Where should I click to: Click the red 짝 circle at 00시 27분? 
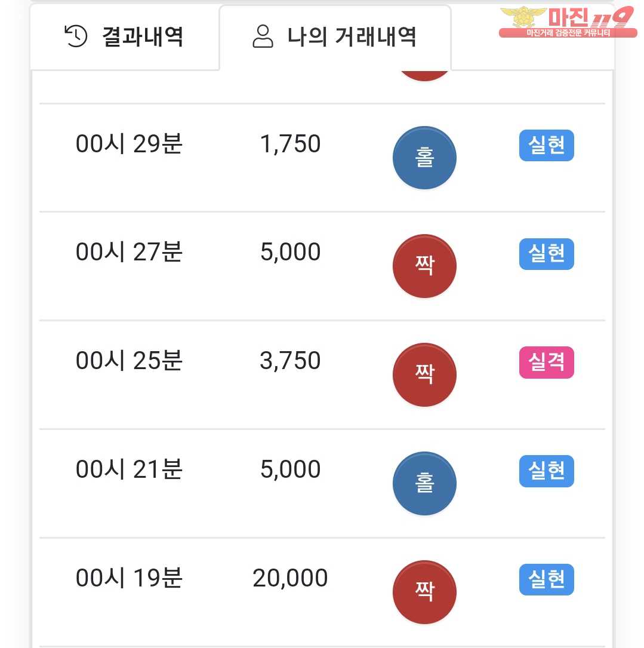tap(424, 266)
